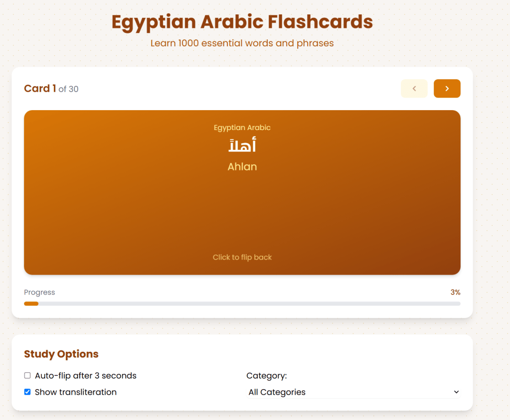Click the "Learn 1000 essential words" subtitle
The height and width of the screenshot is (420, 510).
coord(242,43)
